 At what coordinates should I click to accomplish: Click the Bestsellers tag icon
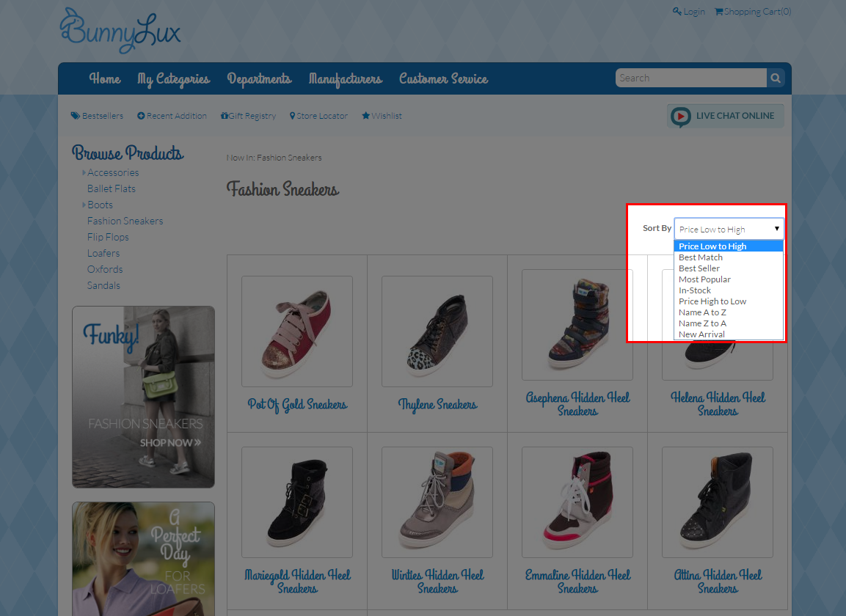click(x=76, y=116)
